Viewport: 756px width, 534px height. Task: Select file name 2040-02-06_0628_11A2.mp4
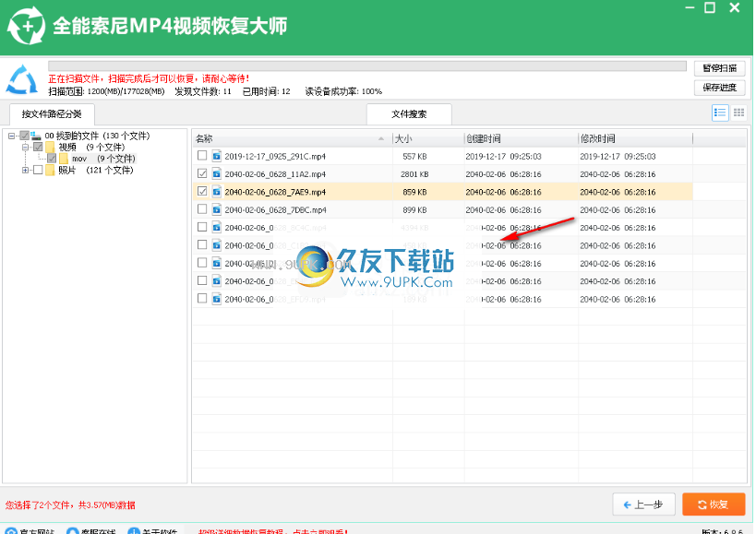click(x=275, y=173)
